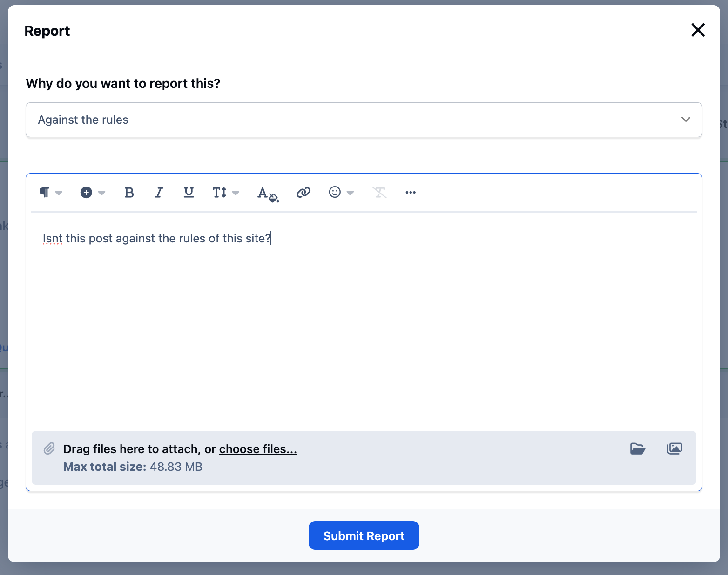Close the Report dialog
Viewport: 728px width, 575px height.
(698, 30)
